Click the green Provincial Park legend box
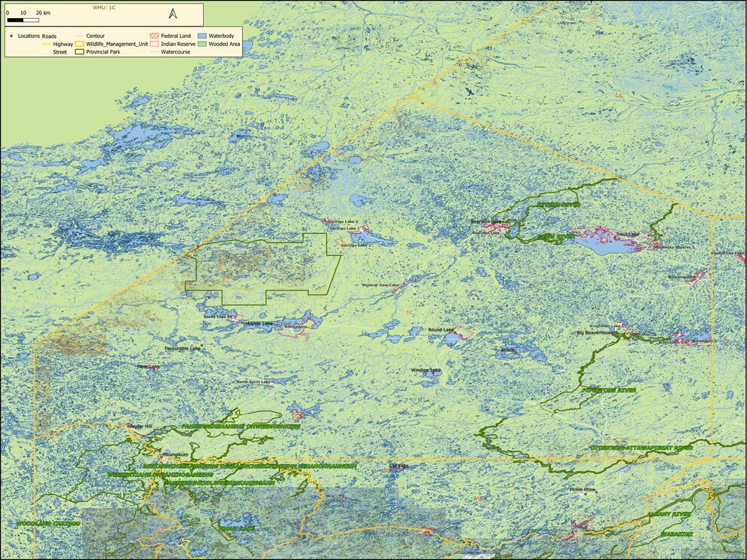The image size is (747, 560). (x=79, y=51)
